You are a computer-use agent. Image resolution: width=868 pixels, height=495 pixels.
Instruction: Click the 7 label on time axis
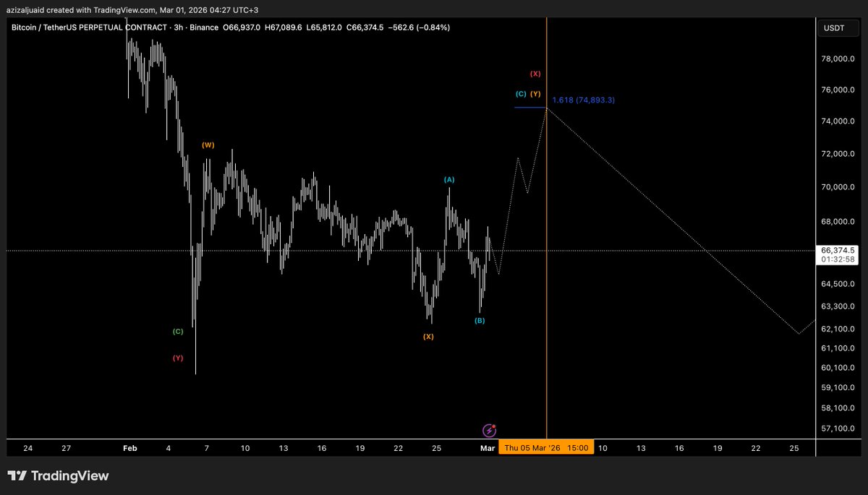(207, 449)
